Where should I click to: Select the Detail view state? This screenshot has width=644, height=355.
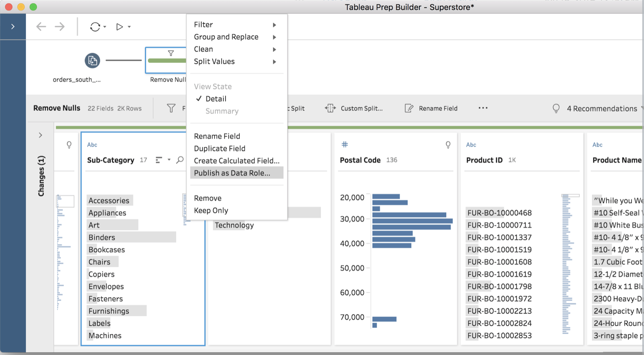tap(216, 99)
